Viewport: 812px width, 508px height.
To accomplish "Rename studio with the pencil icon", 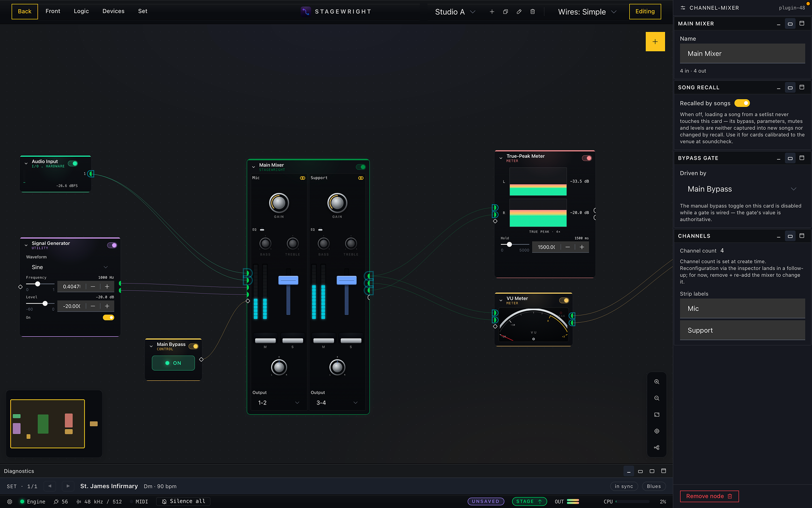I will coord(519,12).
